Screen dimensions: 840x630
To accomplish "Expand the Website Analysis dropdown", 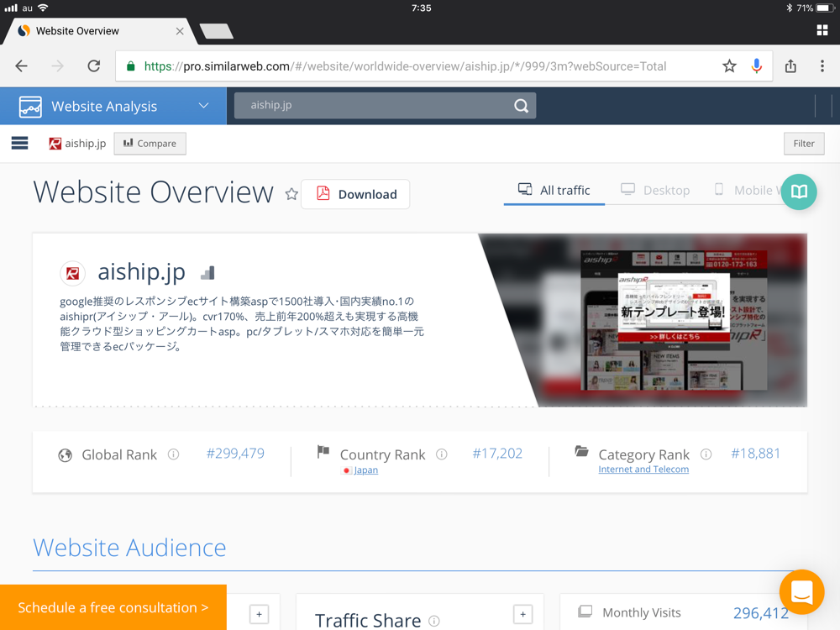I will 203,106.
